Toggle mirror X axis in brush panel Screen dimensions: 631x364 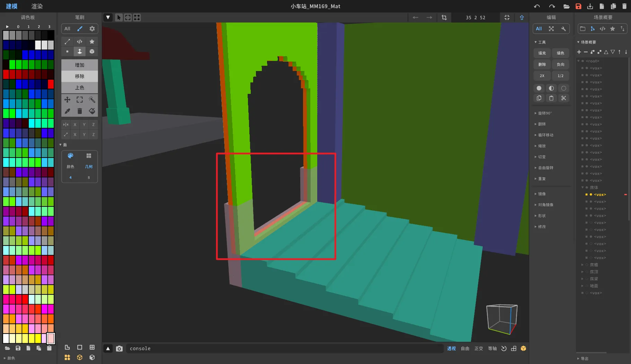(75, 124)
